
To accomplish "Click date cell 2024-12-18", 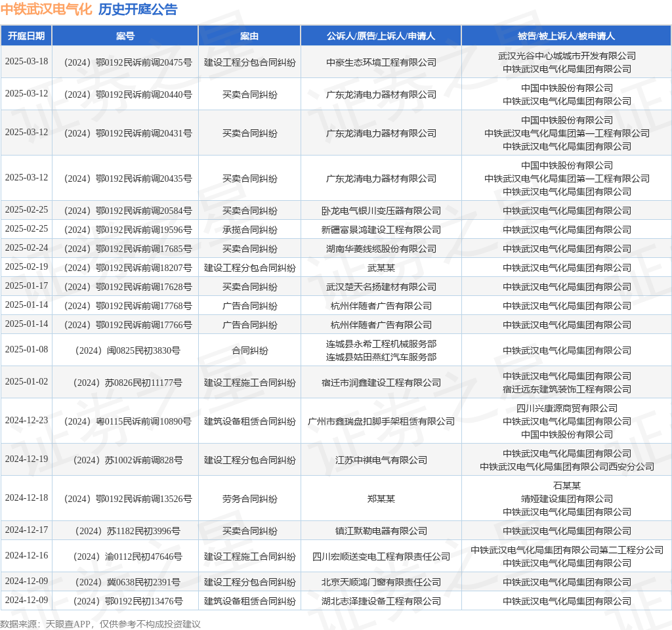I will (26, 498).
